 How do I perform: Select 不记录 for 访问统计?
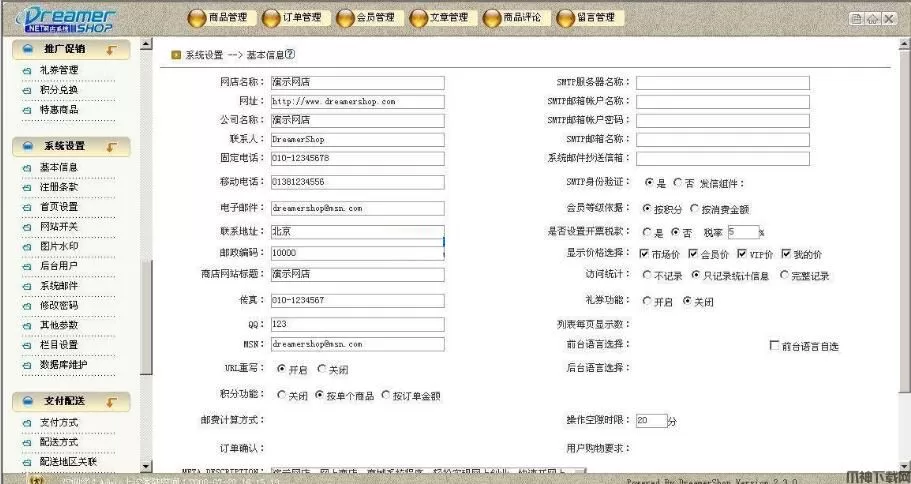tap(647, 275)
